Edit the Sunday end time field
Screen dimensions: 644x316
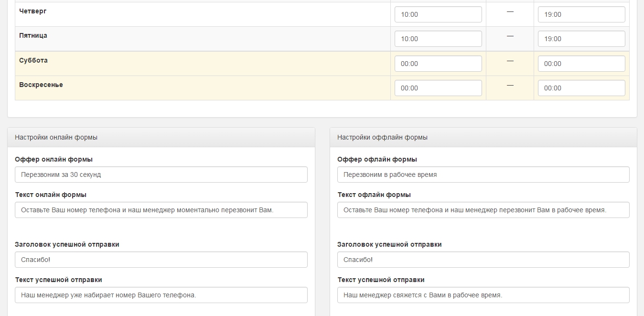[x=581, y=88]
